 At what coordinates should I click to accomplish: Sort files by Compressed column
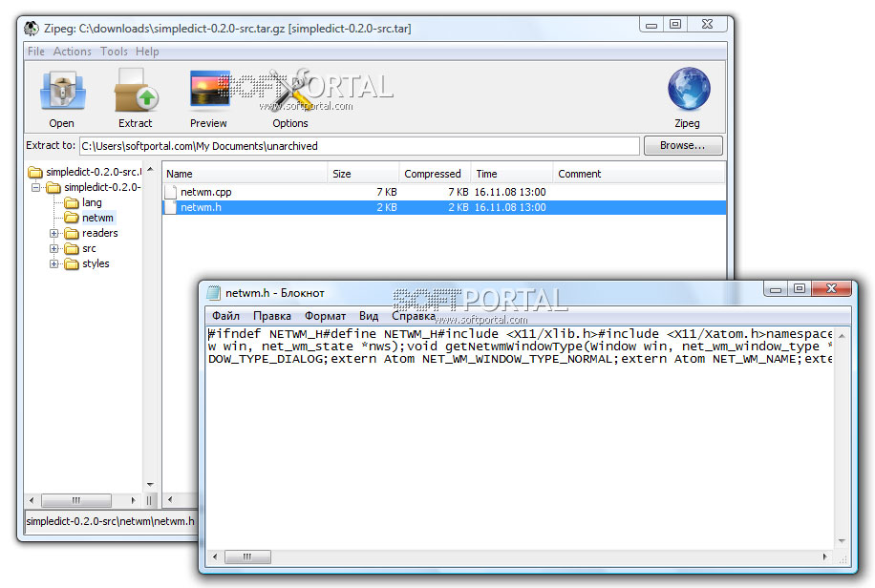435,174
